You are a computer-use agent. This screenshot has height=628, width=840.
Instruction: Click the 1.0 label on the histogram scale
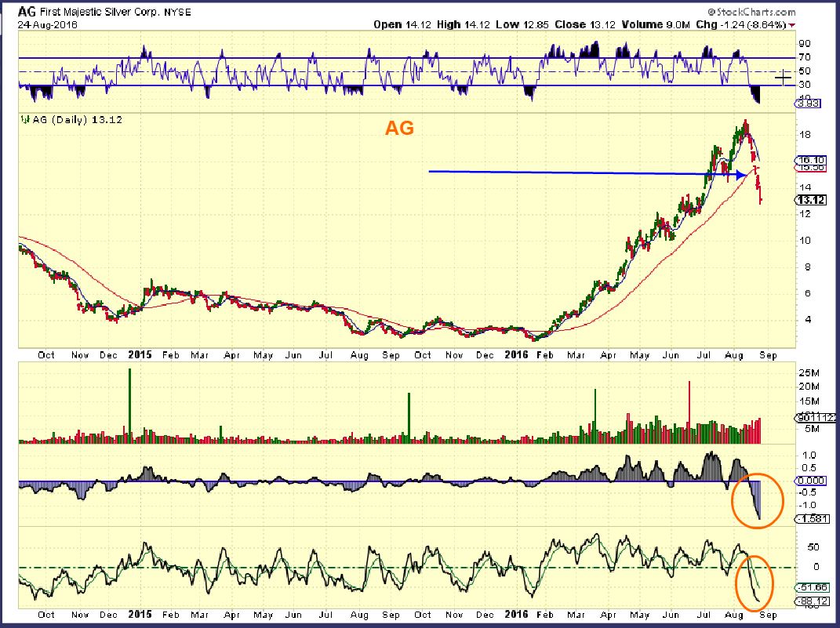809,455
